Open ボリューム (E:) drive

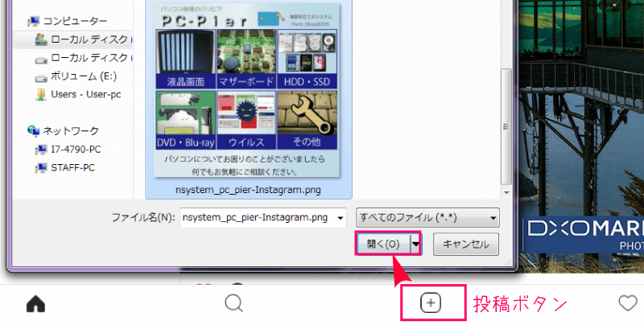pos(76,76)
